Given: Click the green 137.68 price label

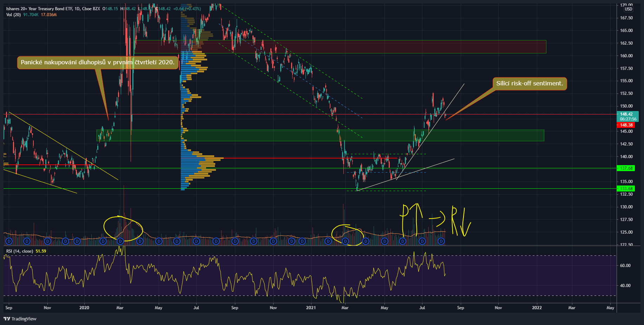Looking at the screenshot, I should 626,168.
